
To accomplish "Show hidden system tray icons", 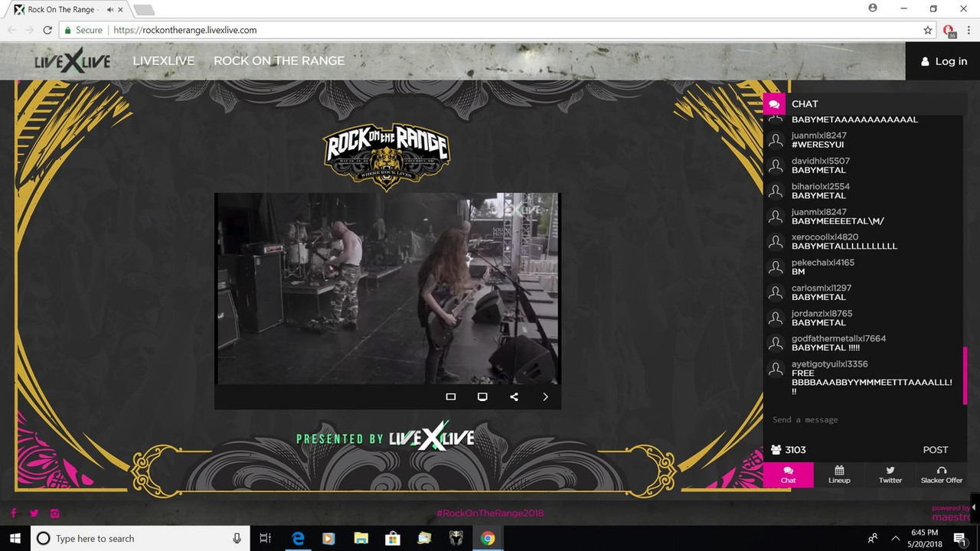I will 896,538.
